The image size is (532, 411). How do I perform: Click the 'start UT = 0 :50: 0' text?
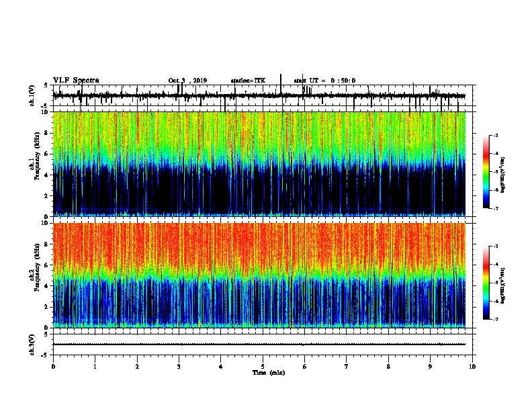(324, 81)
